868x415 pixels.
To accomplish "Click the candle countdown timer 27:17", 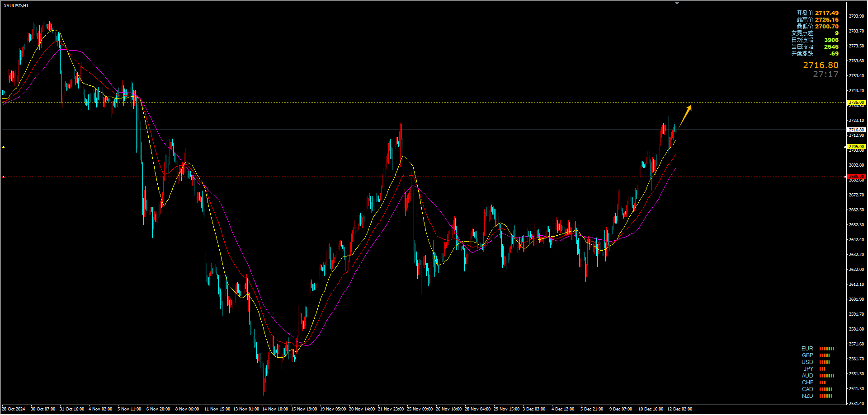I will tap(826, 75).
